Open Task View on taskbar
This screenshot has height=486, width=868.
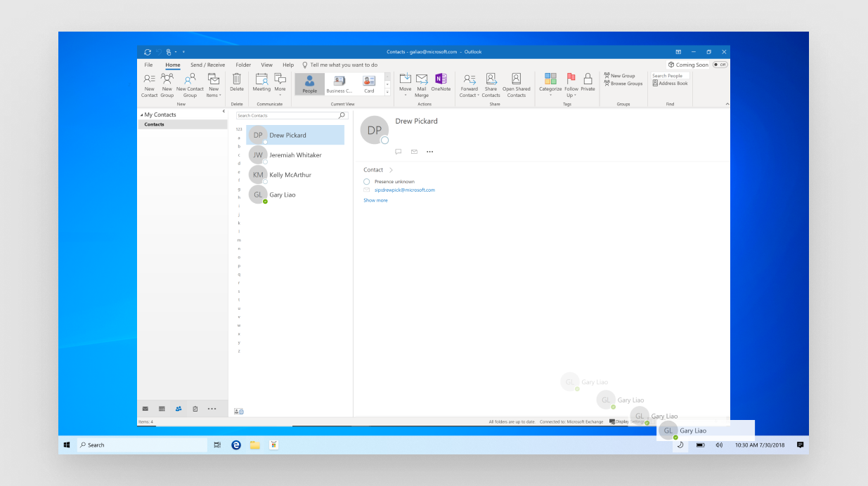coord(217,445)
